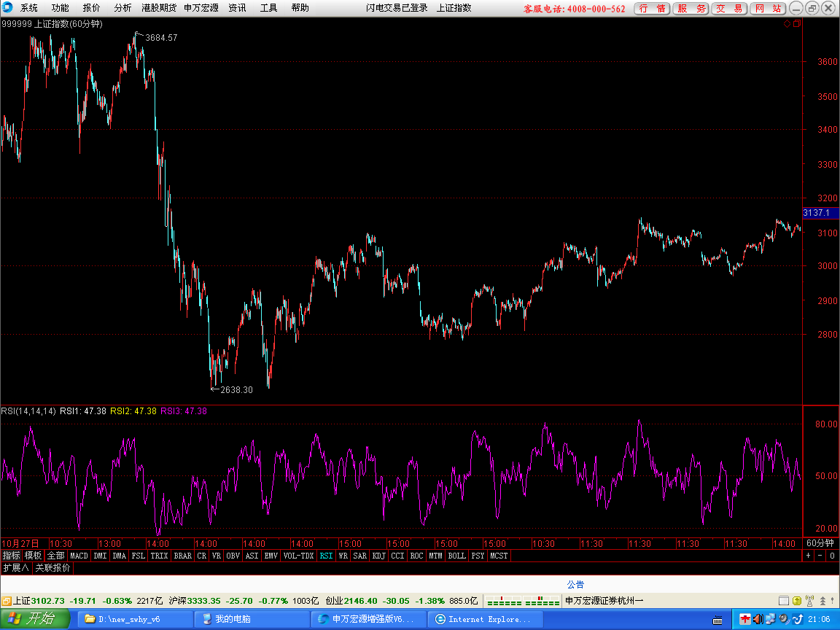Viewport: 840px width, 630px height.
Task: Switch indicator to DMA
Action: 120,556
